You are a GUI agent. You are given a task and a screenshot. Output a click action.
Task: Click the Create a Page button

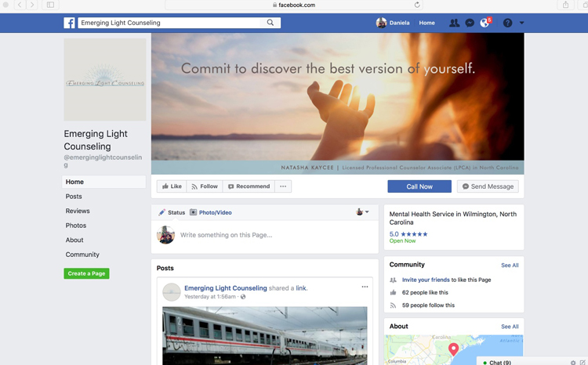point(86,273)
